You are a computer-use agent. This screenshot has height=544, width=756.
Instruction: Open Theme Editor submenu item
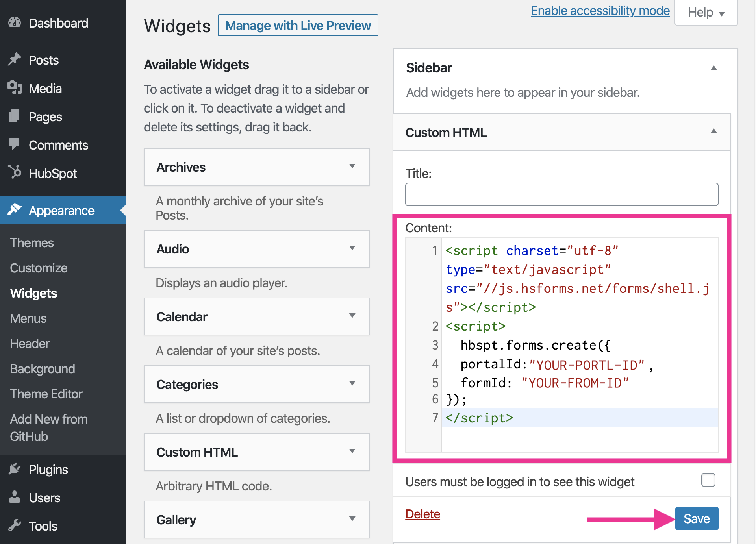coord(46,394)
